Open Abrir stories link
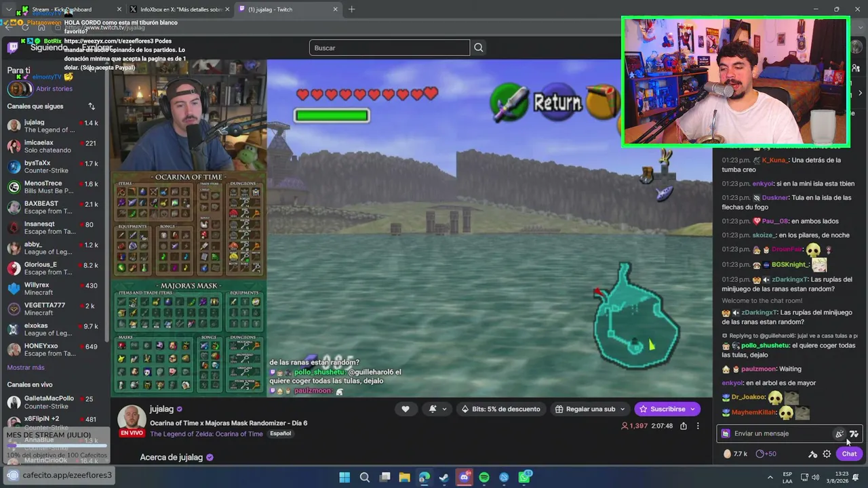 point(54,89)
